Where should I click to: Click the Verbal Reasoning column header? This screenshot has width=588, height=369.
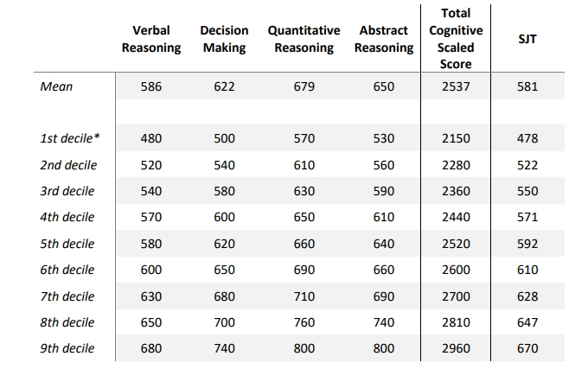[x=151, y=39]
